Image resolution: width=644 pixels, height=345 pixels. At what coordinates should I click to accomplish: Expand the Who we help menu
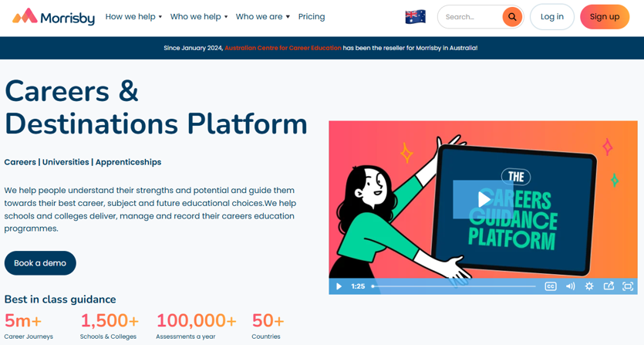pos(199,17)
